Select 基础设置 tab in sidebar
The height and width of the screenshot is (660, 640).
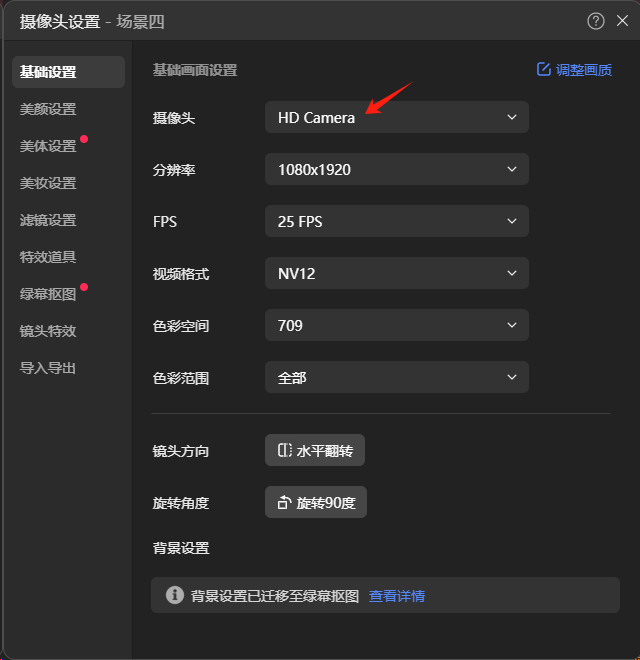click(68, 72)
